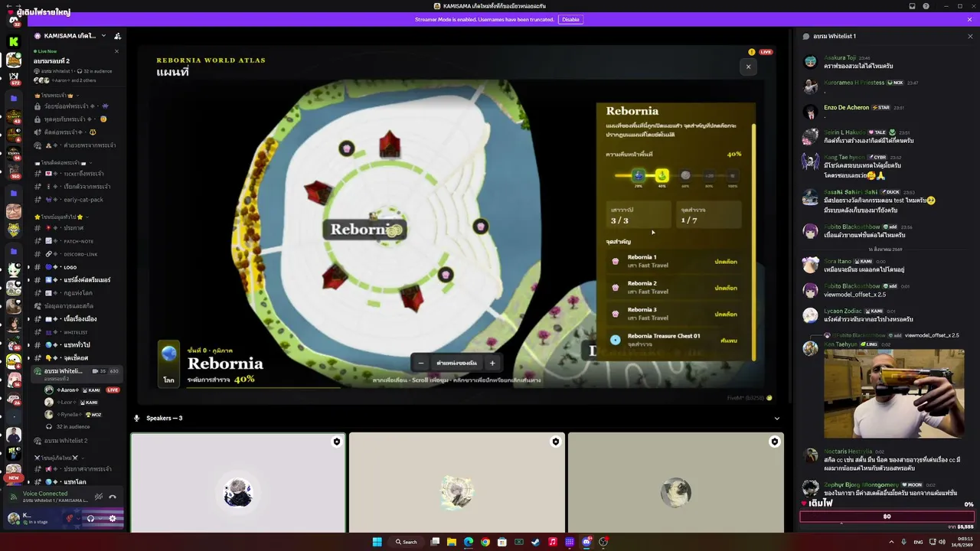This screenshot has height=551, width=980.
Task: Disable Streamer Mode from the notice bar
Action: [x=570, y=19]
